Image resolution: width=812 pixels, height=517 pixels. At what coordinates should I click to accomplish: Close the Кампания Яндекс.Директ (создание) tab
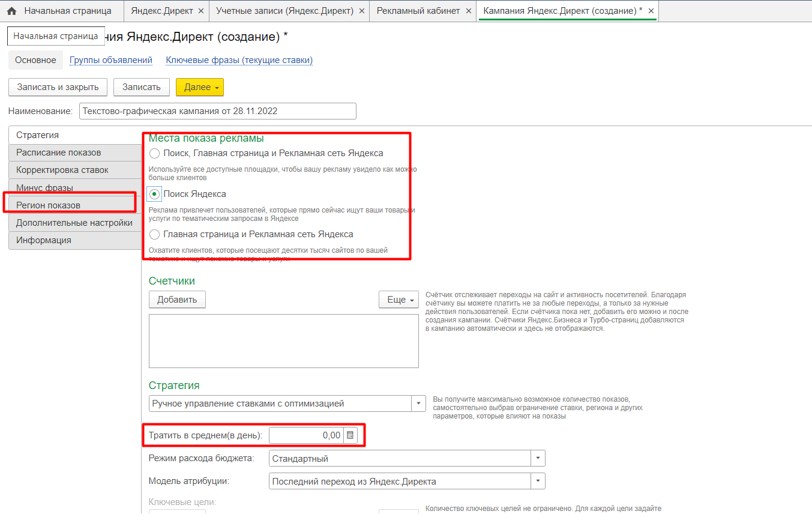tap(651, 11)
